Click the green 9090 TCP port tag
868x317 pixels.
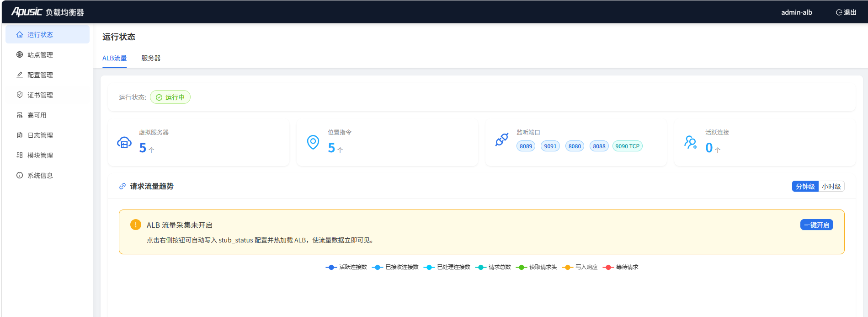tap(628, 146)
